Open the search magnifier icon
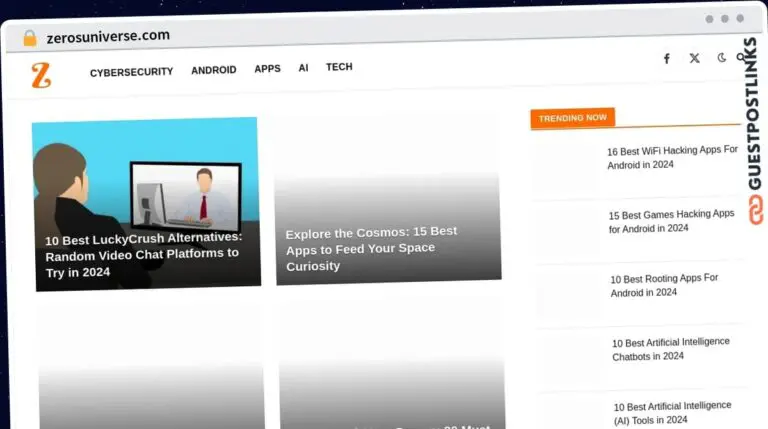Viewport: 768px width, 429px height. coord(741,58)
